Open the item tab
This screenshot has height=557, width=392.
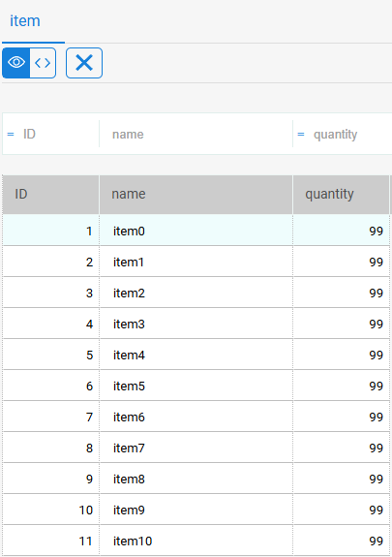pyautogui.click(x=25, y=21)
